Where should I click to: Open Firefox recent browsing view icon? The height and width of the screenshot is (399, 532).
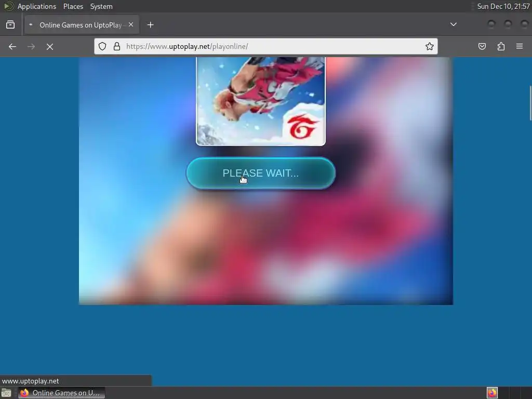coord(10,25)
